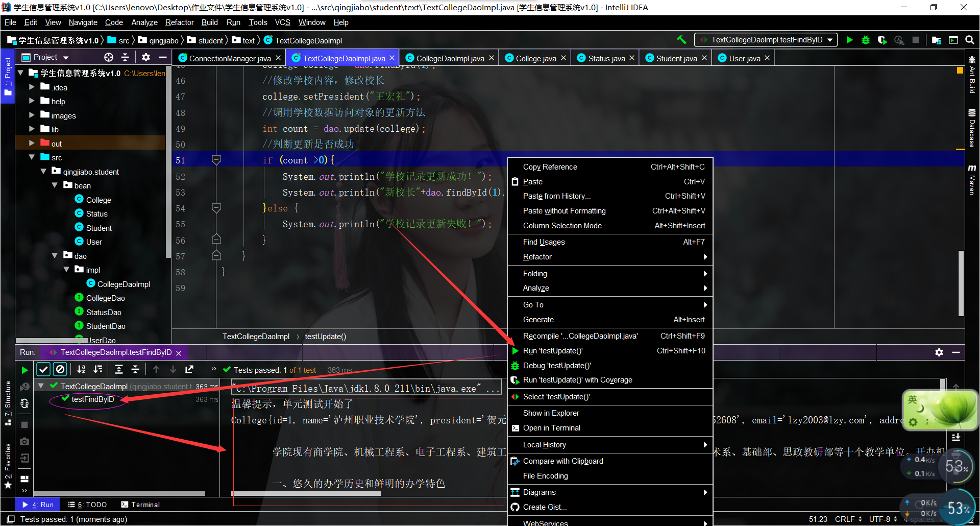Sort tests by duration

click(98, 369)
